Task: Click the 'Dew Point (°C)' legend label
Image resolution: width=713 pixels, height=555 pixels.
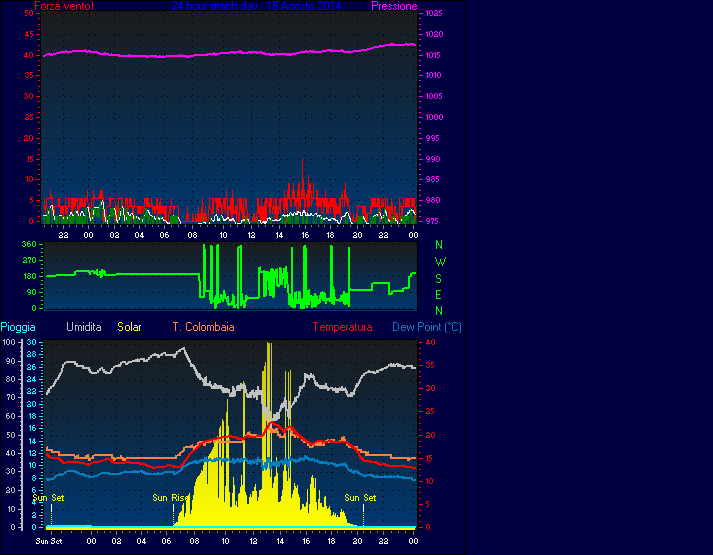Action: (x=427, y=327)
